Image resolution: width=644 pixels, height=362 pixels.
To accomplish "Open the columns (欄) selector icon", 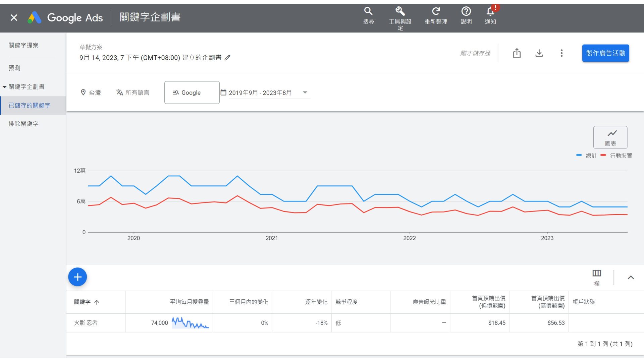I will (597, 274).
